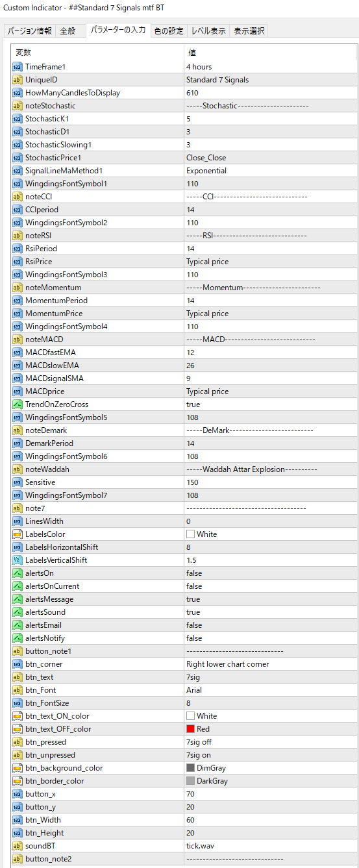Switch to the 色の設定 tab
359x868 pixels.
click(x=168, y=31)
